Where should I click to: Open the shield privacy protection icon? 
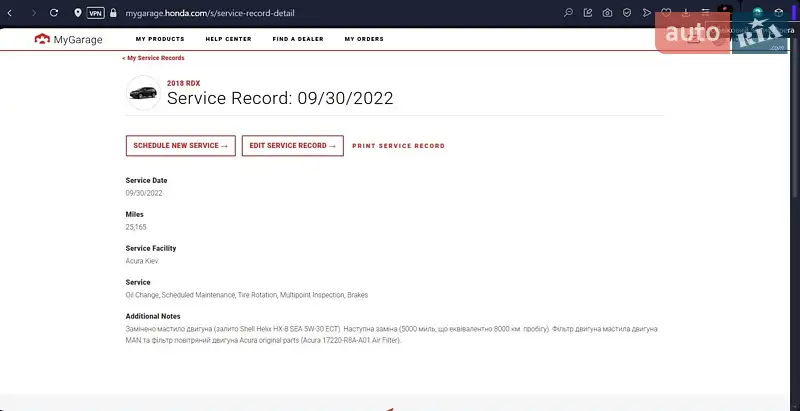(626, 13)
